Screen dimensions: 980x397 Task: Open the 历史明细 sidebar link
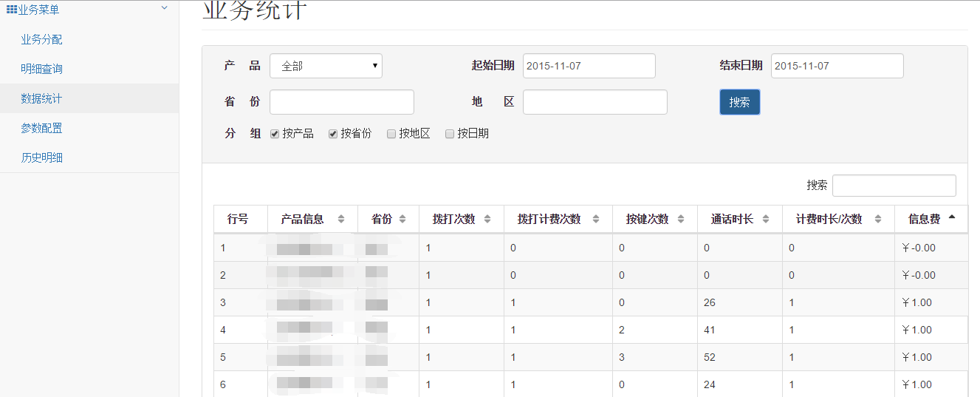pos(41,157)
